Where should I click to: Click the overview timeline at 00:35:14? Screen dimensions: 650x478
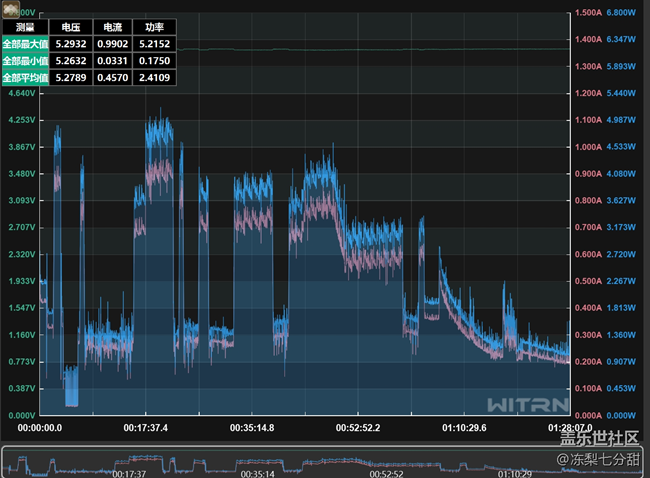tap(257, 473)
